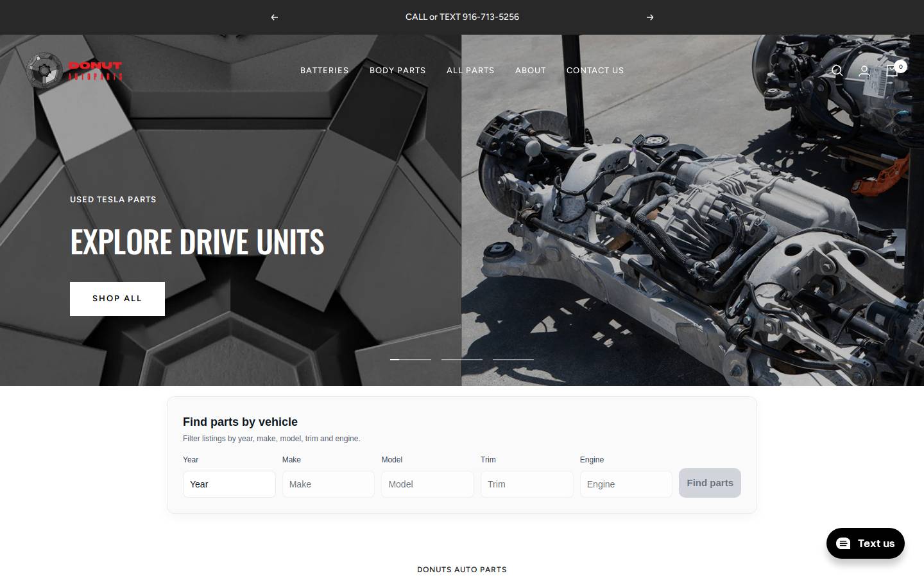Go to the About page
Viewport: 924px width, 578px height.
(x=531, y=71)
